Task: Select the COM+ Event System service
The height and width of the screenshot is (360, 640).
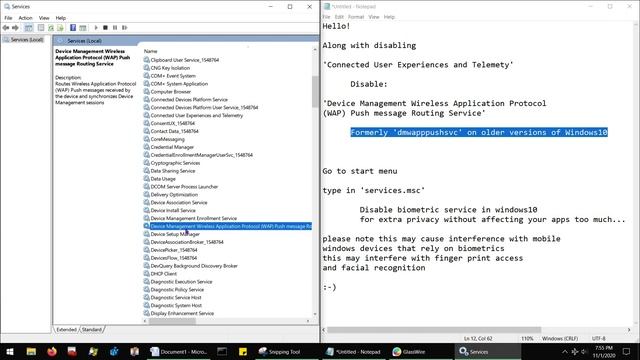Action: tap(173, 76)
